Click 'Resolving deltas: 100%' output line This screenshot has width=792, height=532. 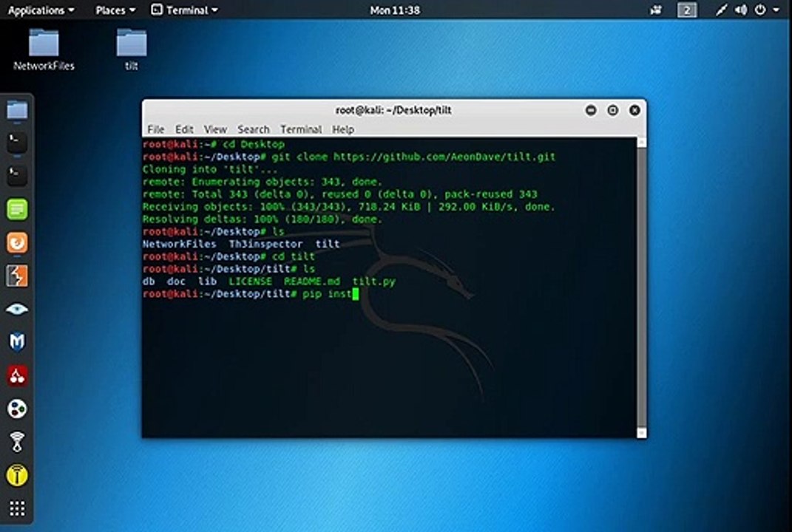[262, 219]
